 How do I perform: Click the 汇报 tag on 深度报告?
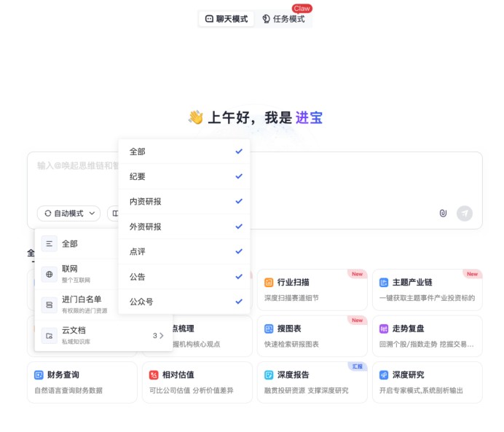tap(358, 366)
